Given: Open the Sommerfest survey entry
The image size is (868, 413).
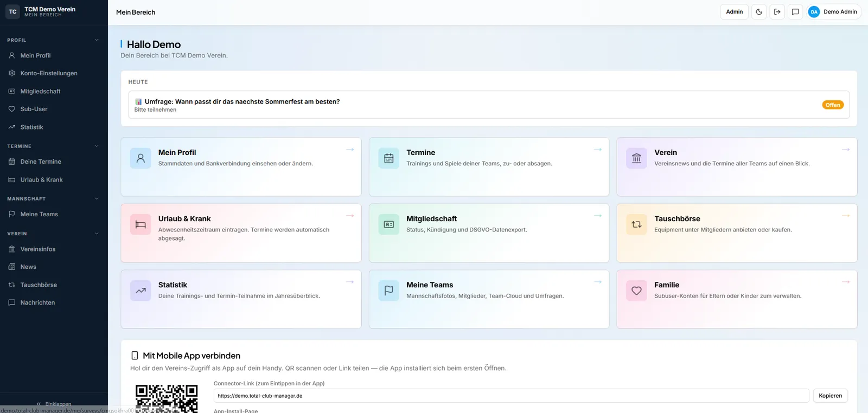Looking at the screenshot, I should tap(489, 105).
